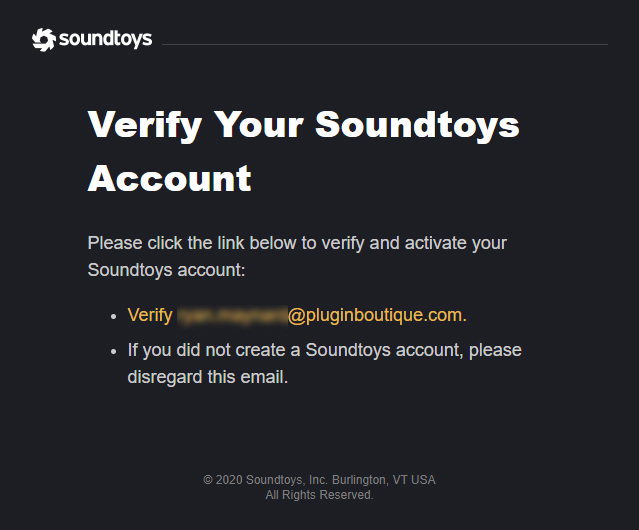Click the "Please click the link below" paragraph
The width and height of the screenshot is (639, 530).
tap(297, 243)
